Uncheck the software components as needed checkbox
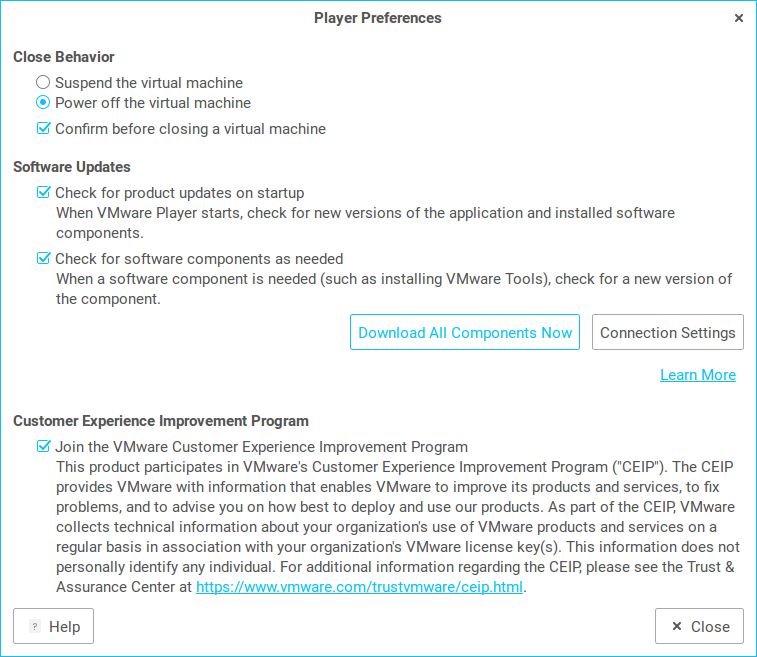The width and height of the screenshot is (757, 657). (44, 259)
